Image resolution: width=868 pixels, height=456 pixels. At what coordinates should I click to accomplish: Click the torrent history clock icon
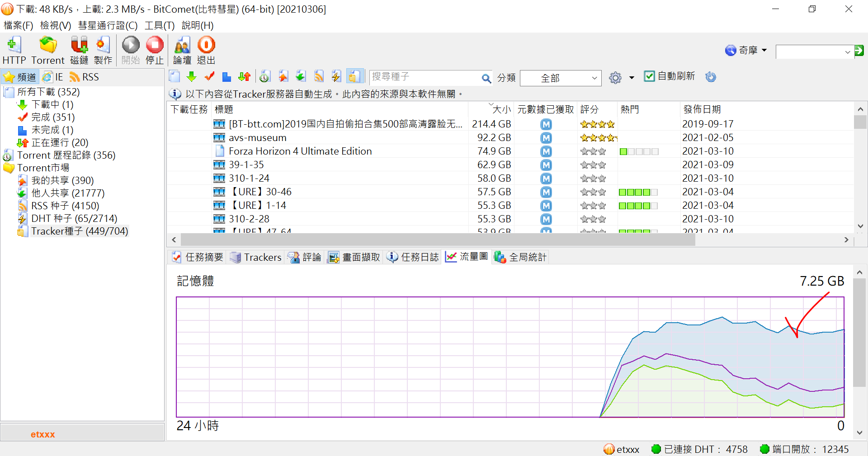tap(265, 77)
